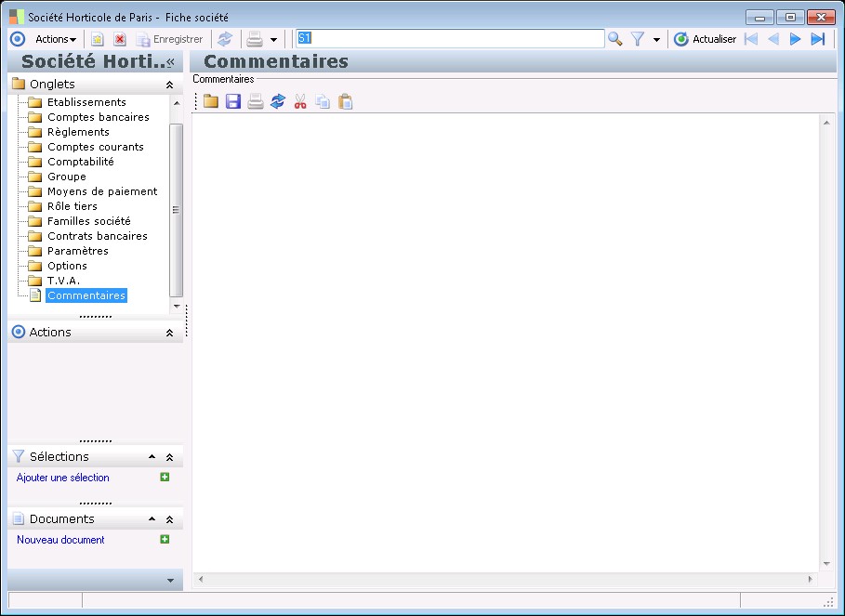This screenshot has height=616, width=845.
Task: Create a new record with star icon
Action: point(97,39)
